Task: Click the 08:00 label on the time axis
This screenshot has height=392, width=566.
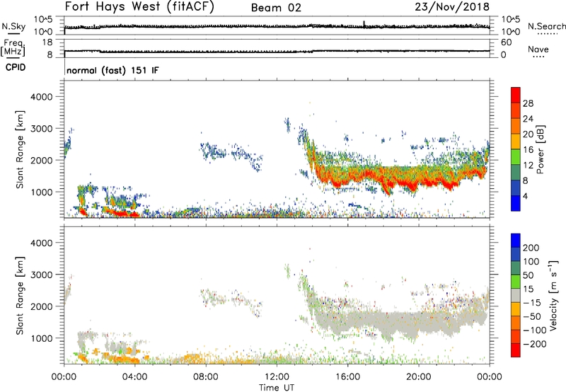Action: 206,377
